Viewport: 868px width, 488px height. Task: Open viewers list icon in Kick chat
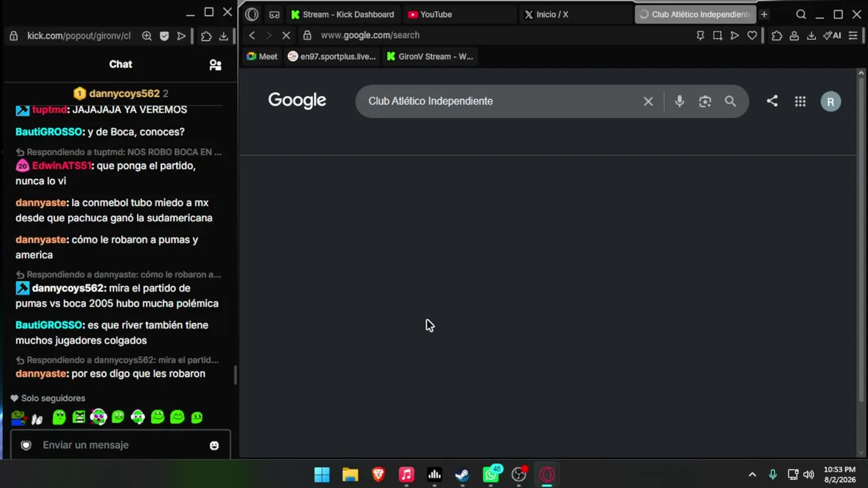pos(215,64)
